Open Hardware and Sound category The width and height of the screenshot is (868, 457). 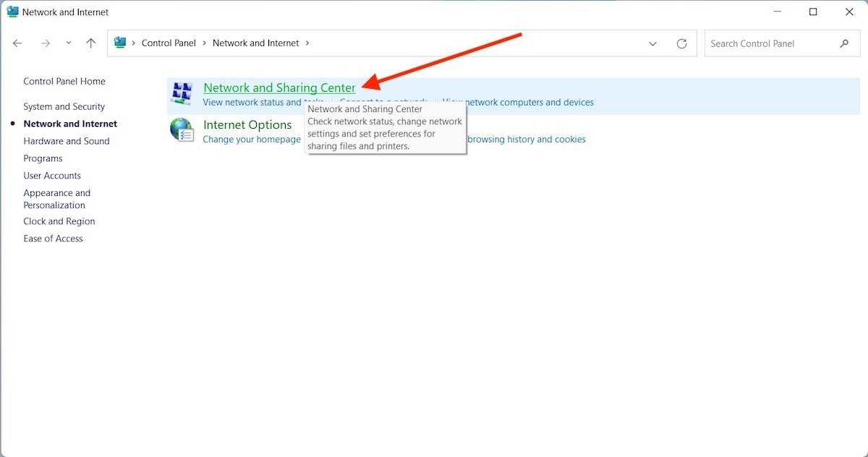click(x=66, y=141)
